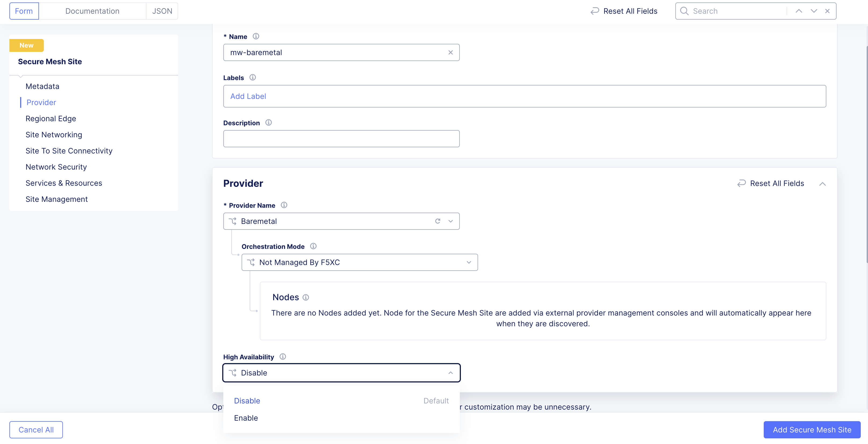
Task: Jump to previous search result arrow
Action: click(x=799, y=11)
